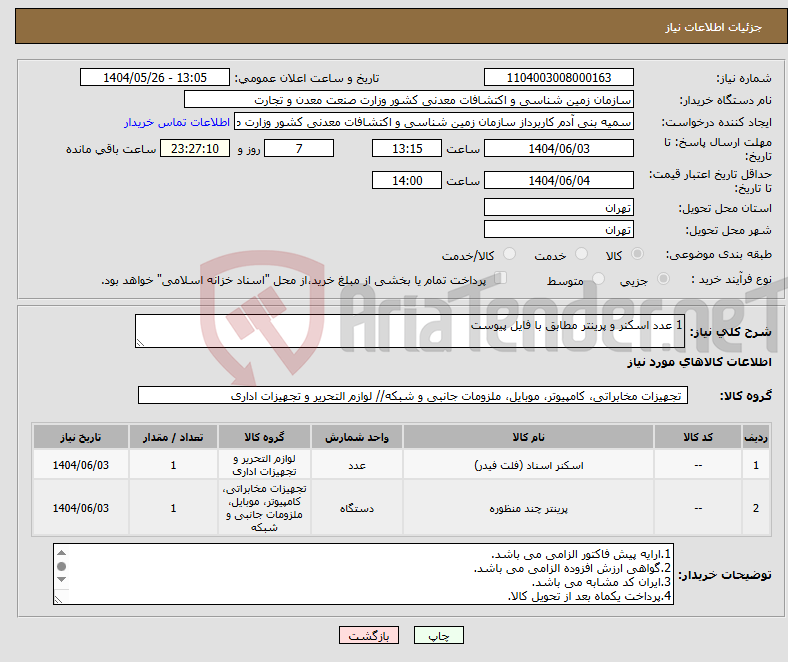Click the unit cell عدد

(357, 465)
